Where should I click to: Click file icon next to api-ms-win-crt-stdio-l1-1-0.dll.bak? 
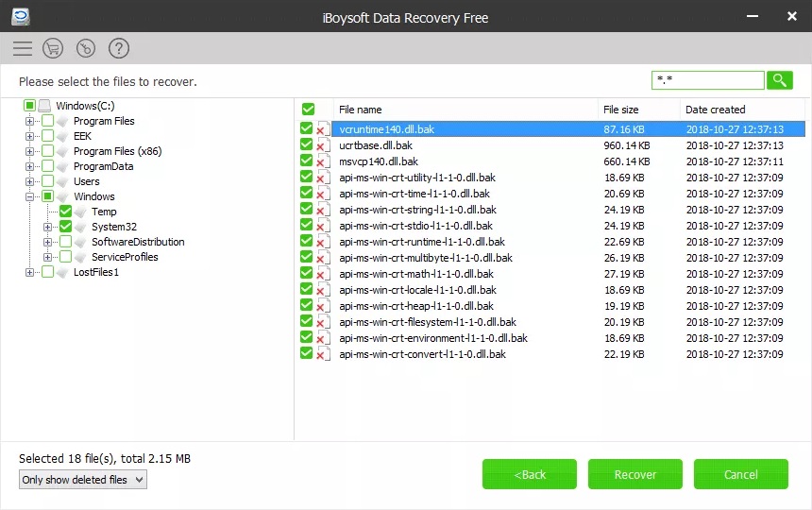tap(323, 226)
